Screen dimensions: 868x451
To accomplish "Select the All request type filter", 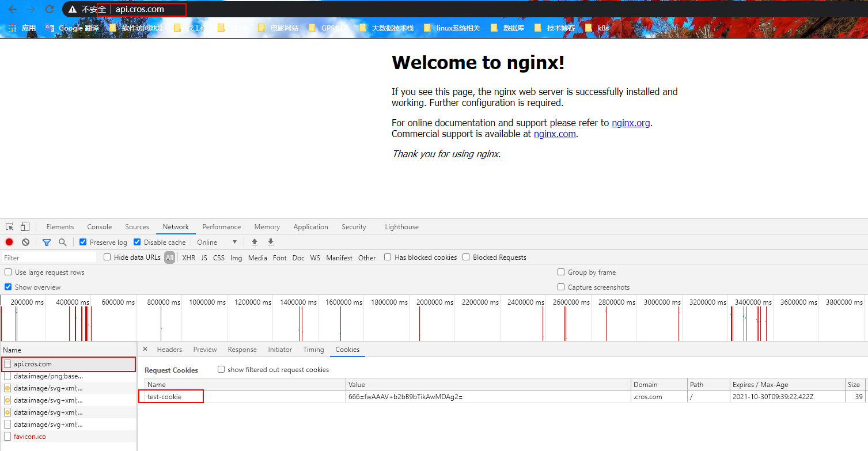I will [169, 258].
